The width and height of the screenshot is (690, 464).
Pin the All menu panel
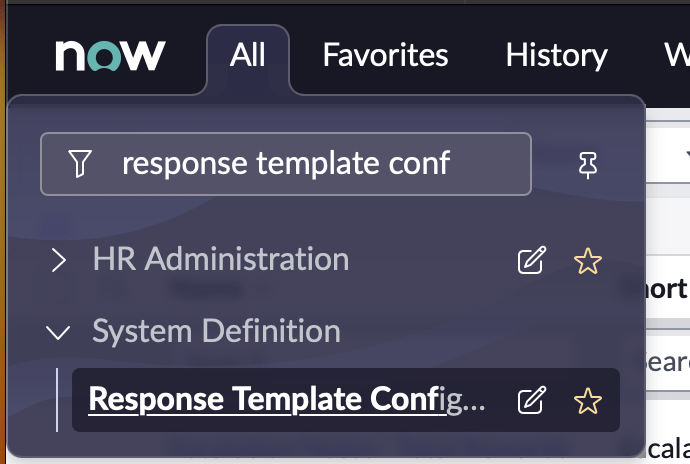tap(588, 165)
